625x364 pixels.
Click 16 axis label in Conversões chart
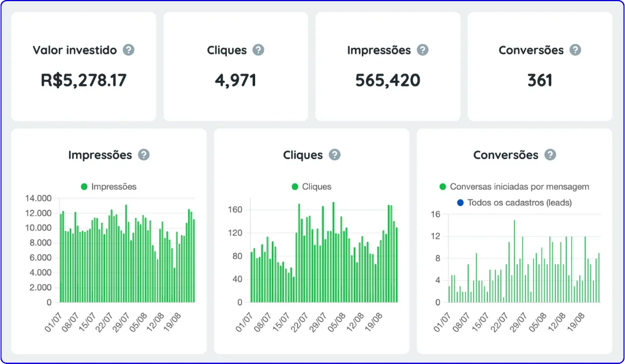(435, 214)
